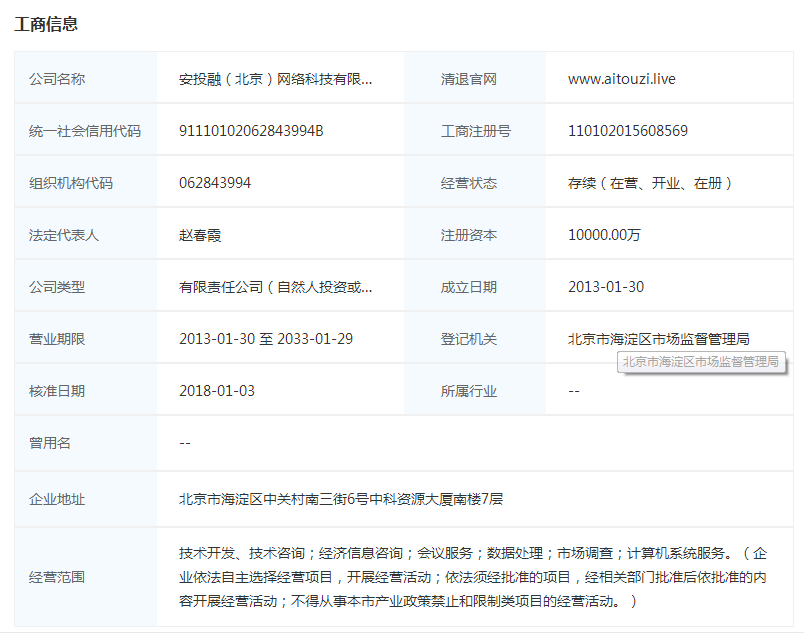Select the 统一社会信用代码 label
Screen dimensions: 804x635
click(85, 131)
